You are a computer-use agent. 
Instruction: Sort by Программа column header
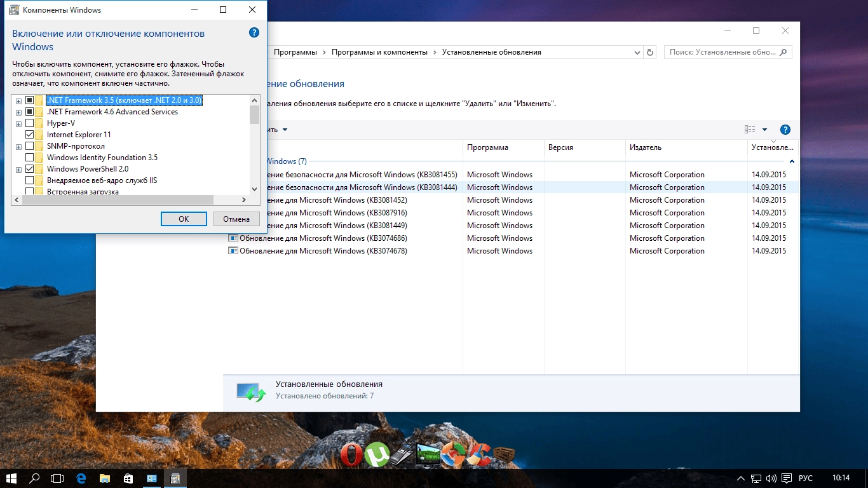coord(503,147)
